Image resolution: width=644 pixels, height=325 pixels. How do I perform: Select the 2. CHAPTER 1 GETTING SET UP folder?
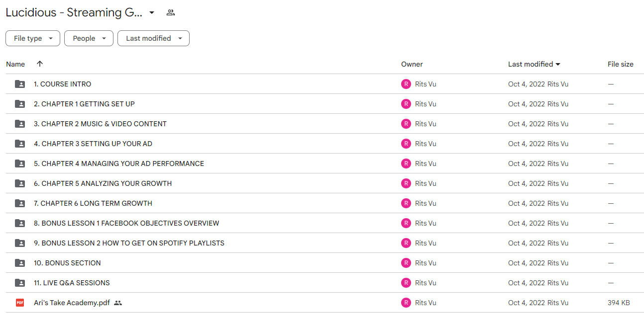(324, 104)
